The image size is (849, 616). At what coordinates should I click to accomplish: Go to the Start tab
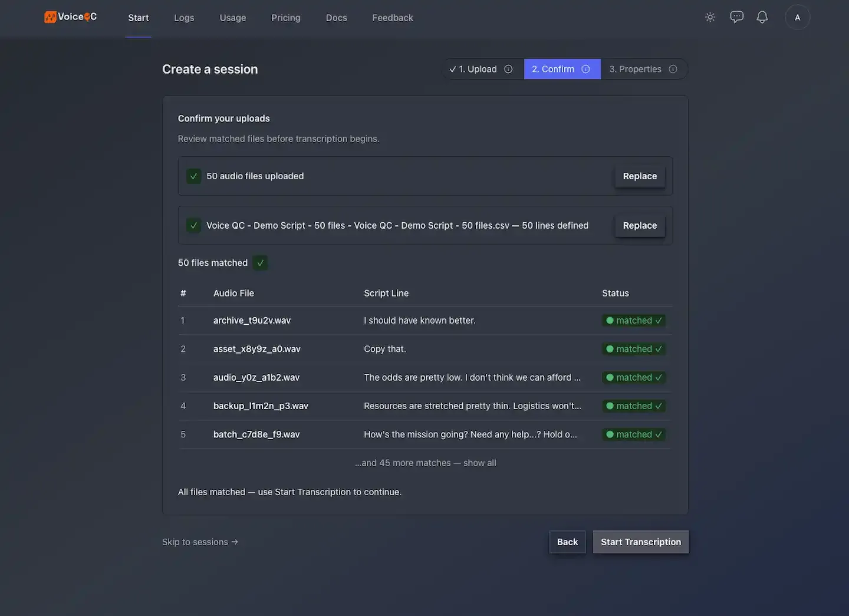click(139, 18)
